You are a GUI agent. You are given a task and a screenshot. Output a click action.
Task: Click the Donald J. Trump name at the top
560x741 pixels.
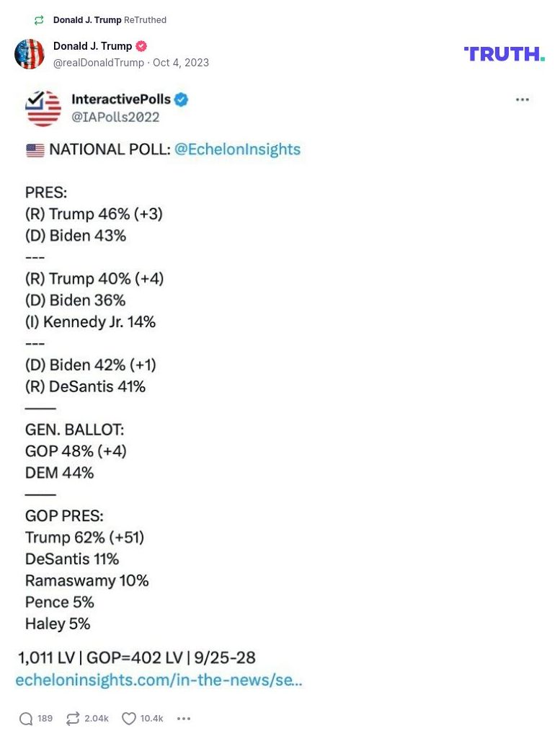pyautogui.click(x=92, y=45)
